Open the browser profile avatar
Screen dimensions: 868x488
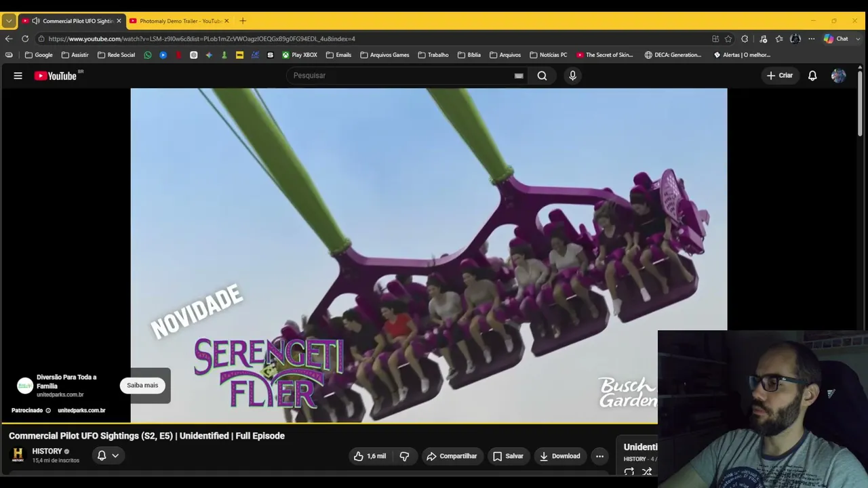click(795, 39)
